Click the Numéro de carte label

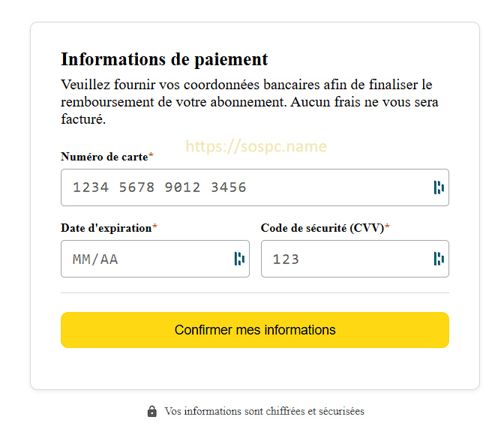point(104,157)
